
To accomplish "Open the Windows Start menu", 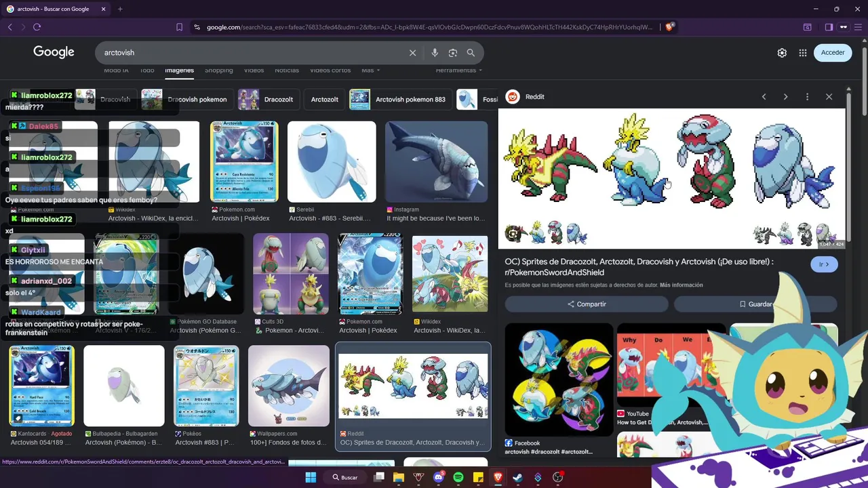I will pos(311,477).
